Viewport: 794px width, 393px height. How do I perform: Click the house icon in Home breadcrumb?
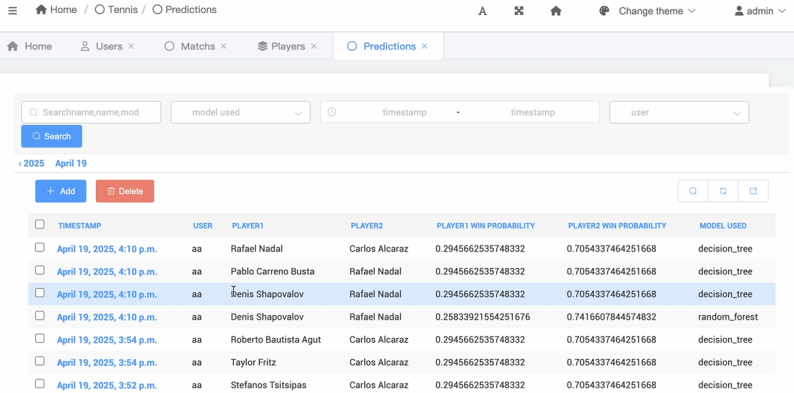click(x=41, y=10)
